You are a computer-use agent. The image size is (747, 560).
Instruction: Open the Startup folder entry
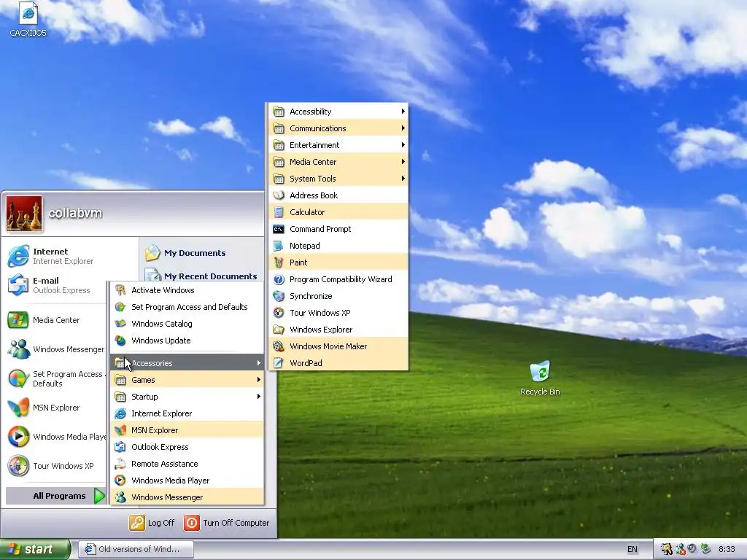(x=187, y=396)
